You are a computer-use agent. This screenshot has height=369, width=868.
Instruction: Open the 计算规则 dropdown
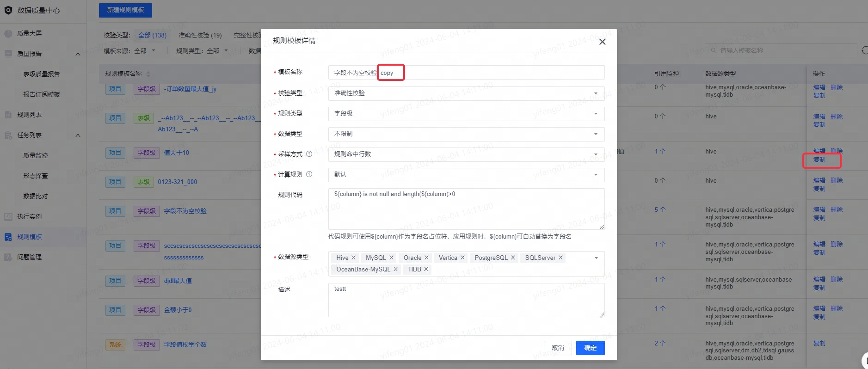pos(466,175)
